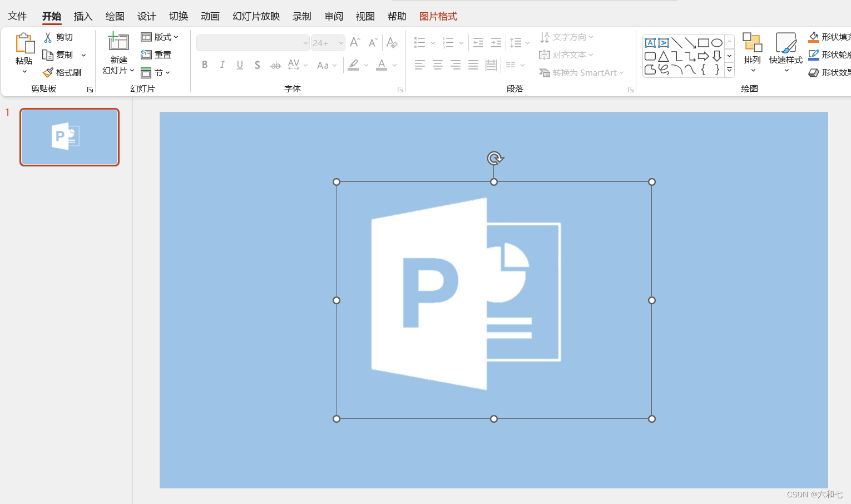Click the font color A button
Screen dimensions: 851x504
tap(382, 65)
